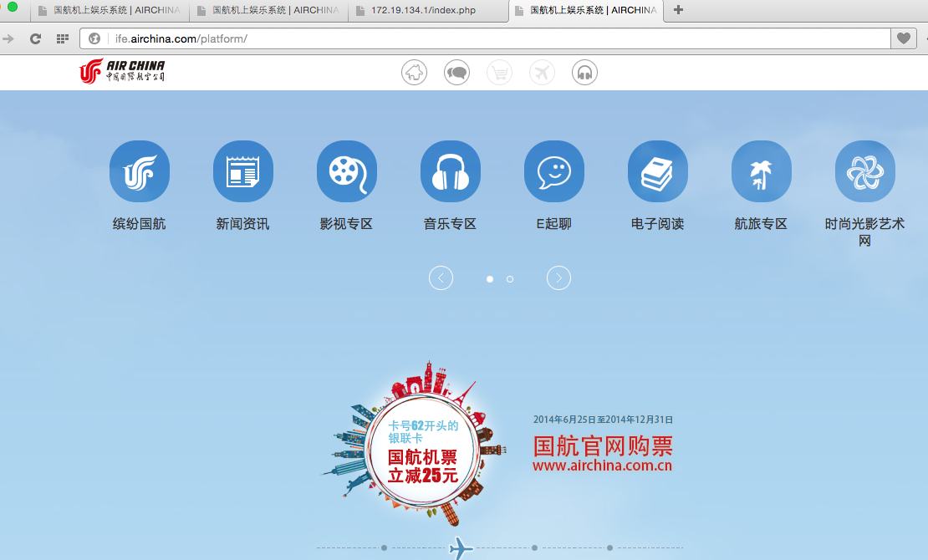
Task: Click the 航旅专区 label
Action: click(x=761, y=224)
